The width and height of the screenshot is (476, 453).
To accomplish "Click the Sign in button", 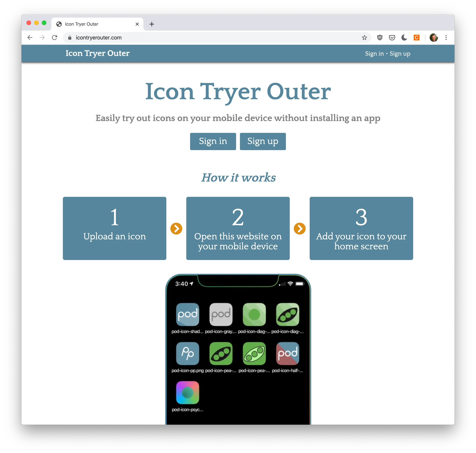I will coord(213,141).
